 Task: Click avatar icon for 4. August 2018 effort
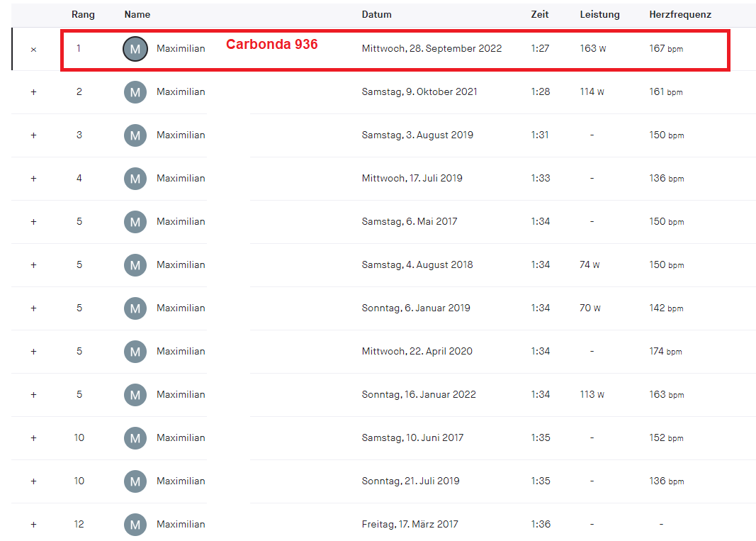[x=135, y=265]
